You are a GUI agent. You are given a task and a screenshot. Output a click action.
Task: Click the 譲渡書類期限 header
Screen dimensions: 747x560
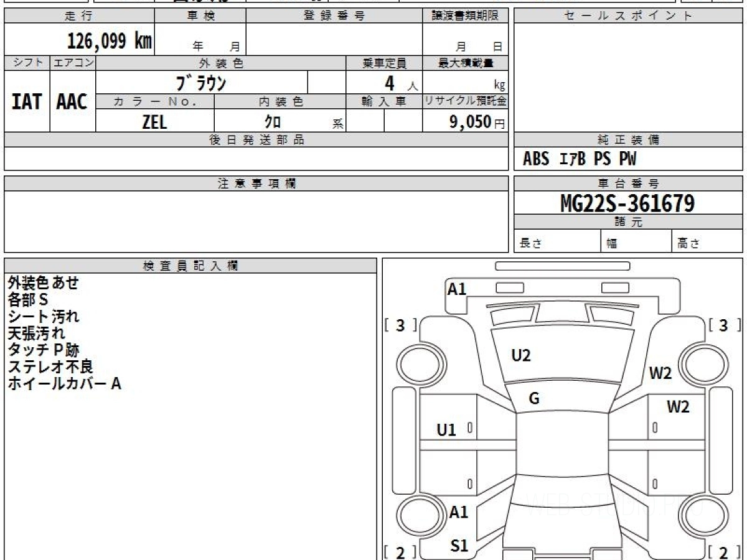coord(466,16)
